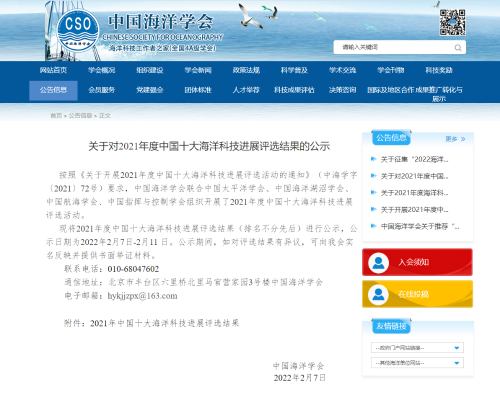The height and width of the screenshot is (397, 500).
Task: Open the 政府门户网站链接 dropdown
Action: pos(417,348)
